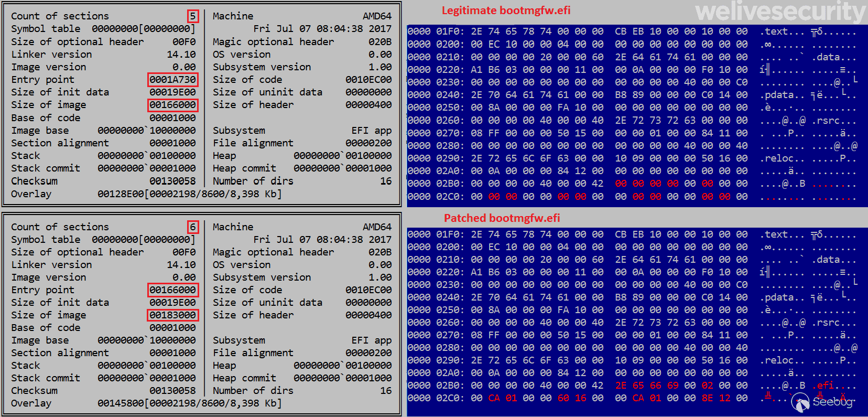This screenshot has height=417, width=868.
Task: Click Size of image value 00166000 in legitimate header
Action: click(172, 105)
